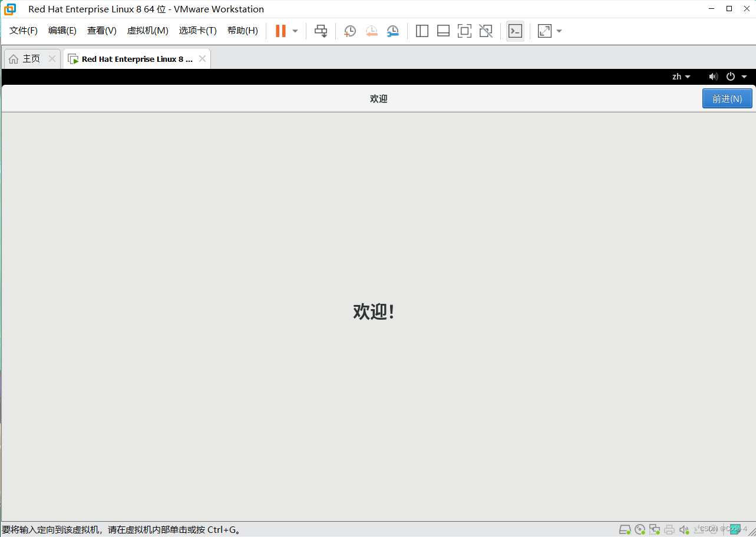Toggle the thumbnail bar view
This screenshot has width=756, height=537.
[x=443, y=31]
